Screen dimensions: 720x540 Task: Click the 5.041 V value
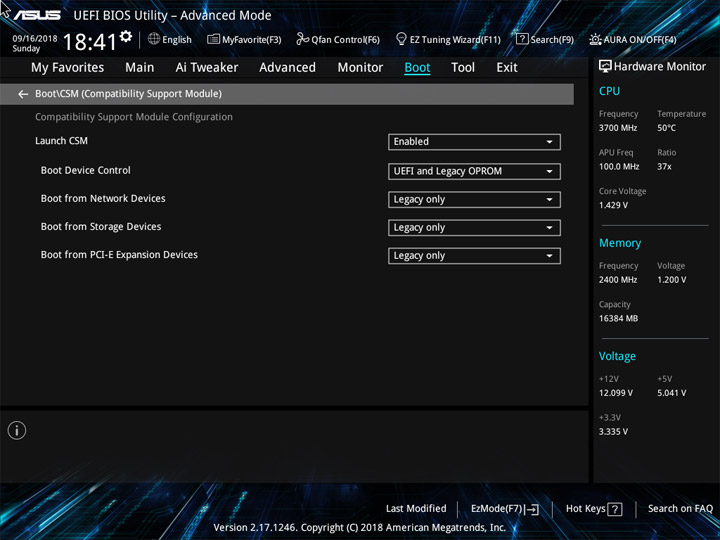(672, 393)
